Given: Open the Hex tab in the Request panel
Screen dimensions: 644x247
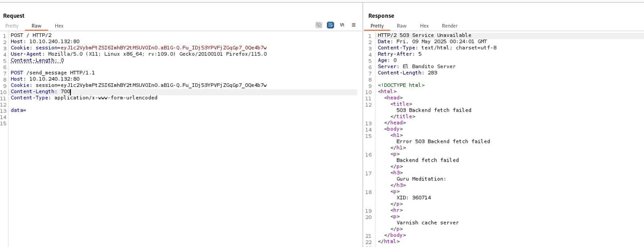Looking at the screenshot, I should [x=59, y=26].
